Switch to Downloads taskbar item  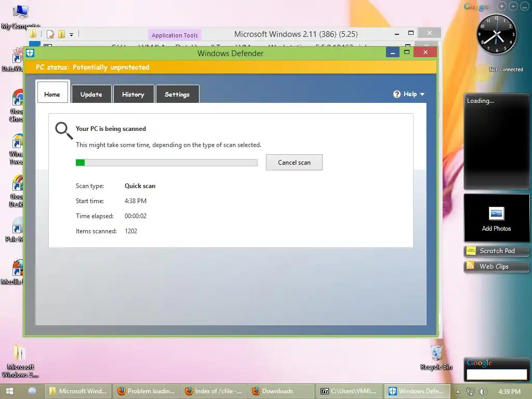coord(281,391)
